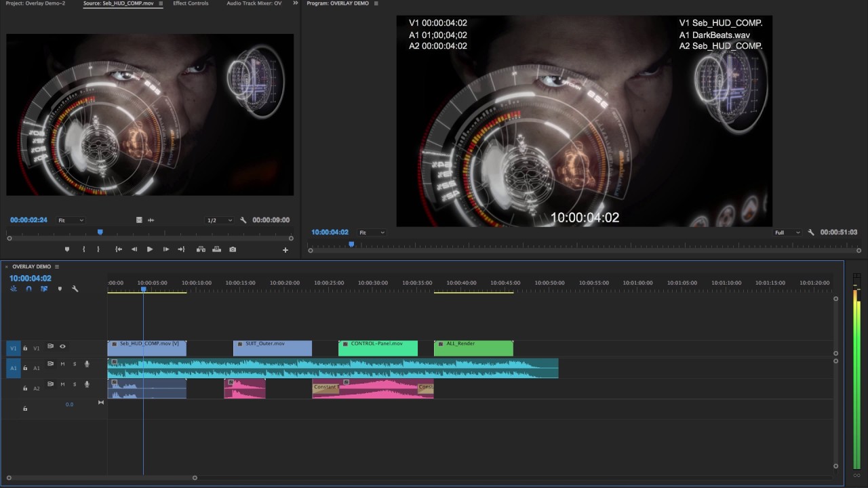The image size is (868, 488).
Task: Select the ALL_Render clip
Action: click(x=473, y=348)
